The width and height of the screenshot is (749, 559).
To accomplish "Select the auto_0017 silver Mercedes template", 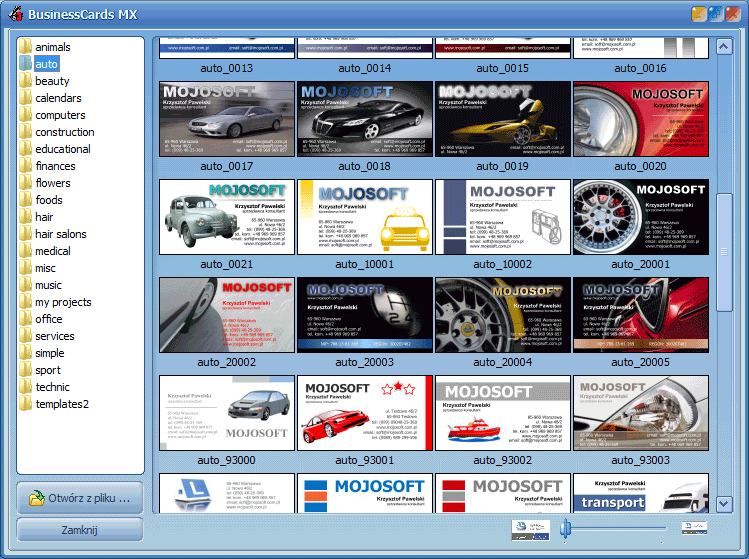I will pyautogui.click(x=227, y=119).
